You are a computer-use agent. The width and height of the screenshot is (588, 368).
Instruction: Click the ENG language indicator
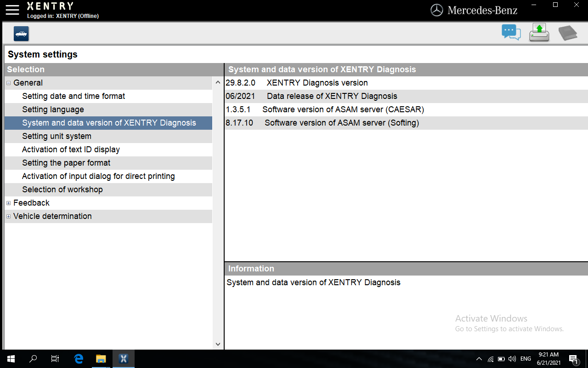click(526, 359)
